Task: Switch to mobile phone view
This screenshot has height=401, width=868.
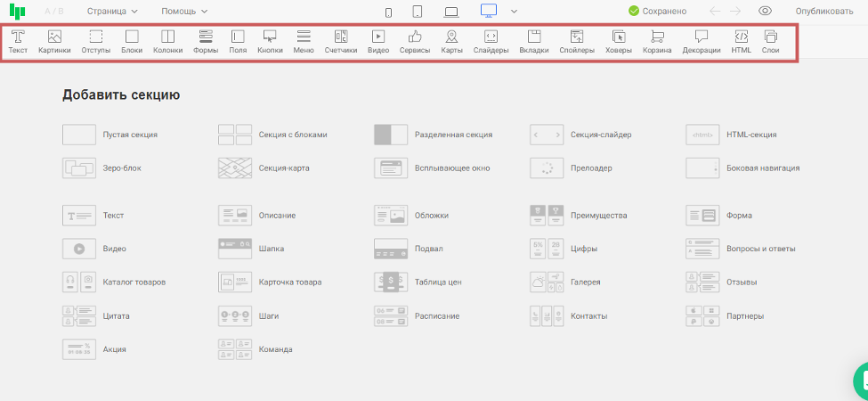Action: (388, 12)
